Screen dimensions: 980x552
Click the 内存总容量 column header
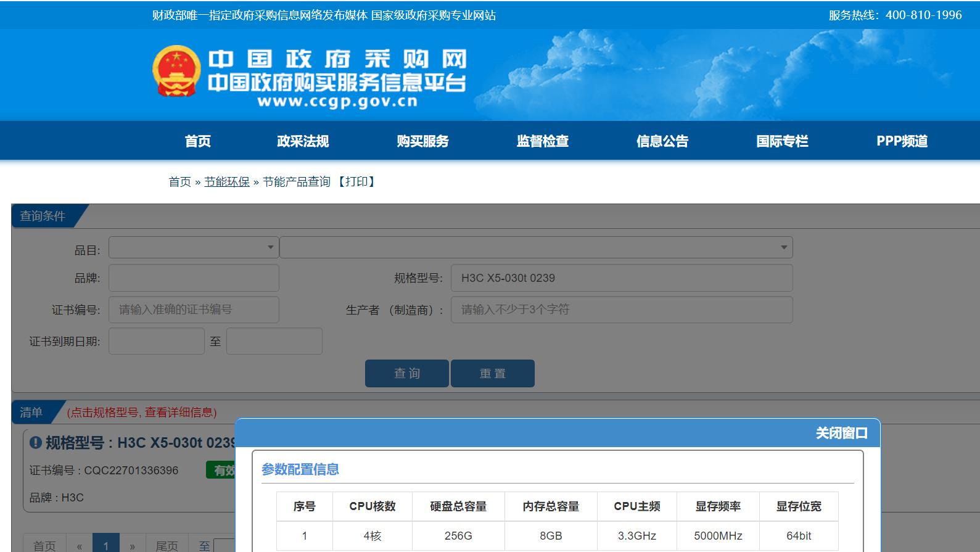551,506
